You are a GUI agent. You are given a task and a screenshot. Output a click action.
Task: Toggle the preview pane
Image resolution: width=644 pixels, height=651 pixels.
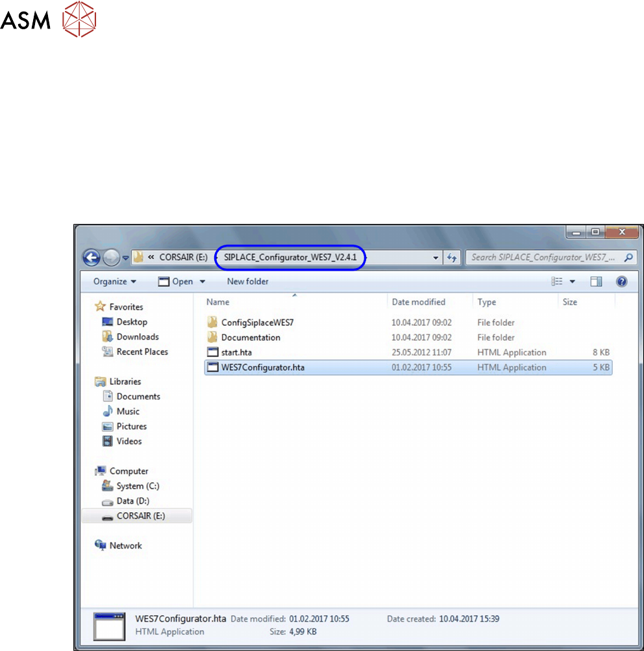point(596,282)
